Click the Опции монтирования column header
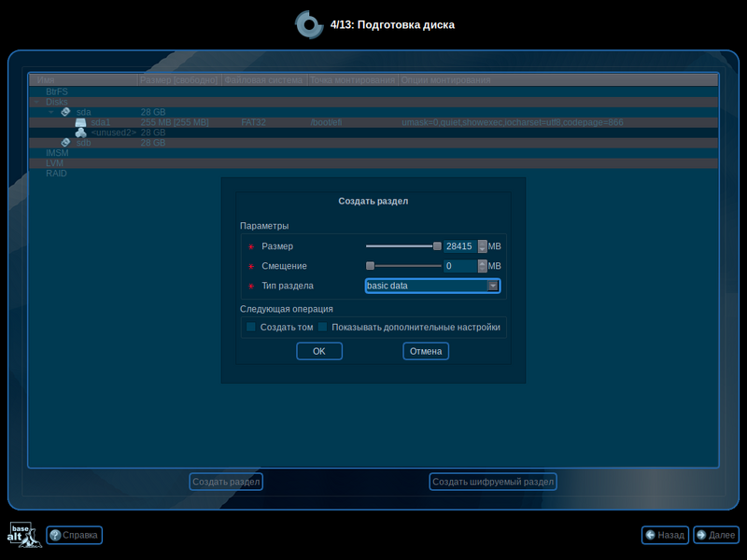 click(557, 80)
